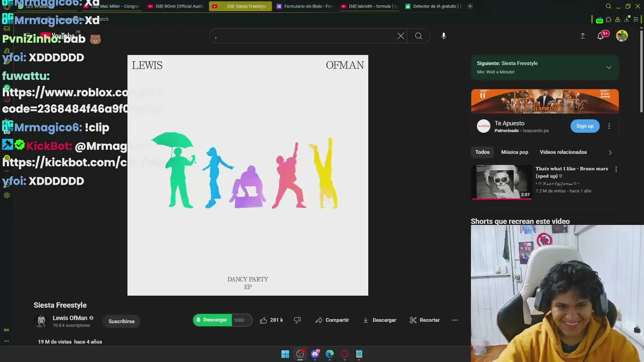Show more filter chips with right arrow
Screen dimensions: 644x362
click(x=610, y=152)
